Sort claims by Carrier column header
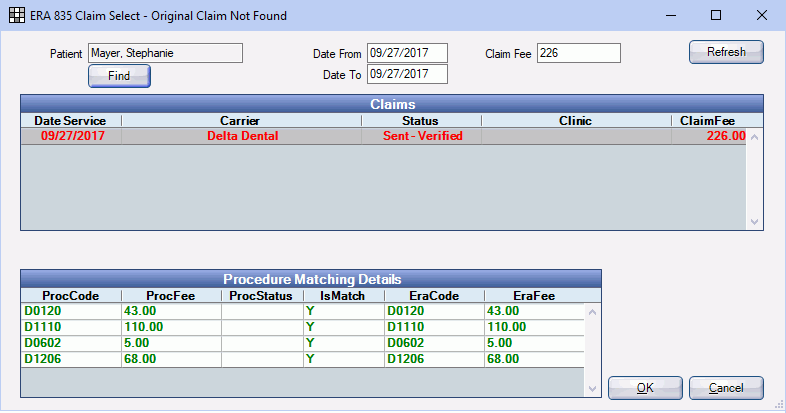This screenshot has height=413, width=786. point(241,121)
